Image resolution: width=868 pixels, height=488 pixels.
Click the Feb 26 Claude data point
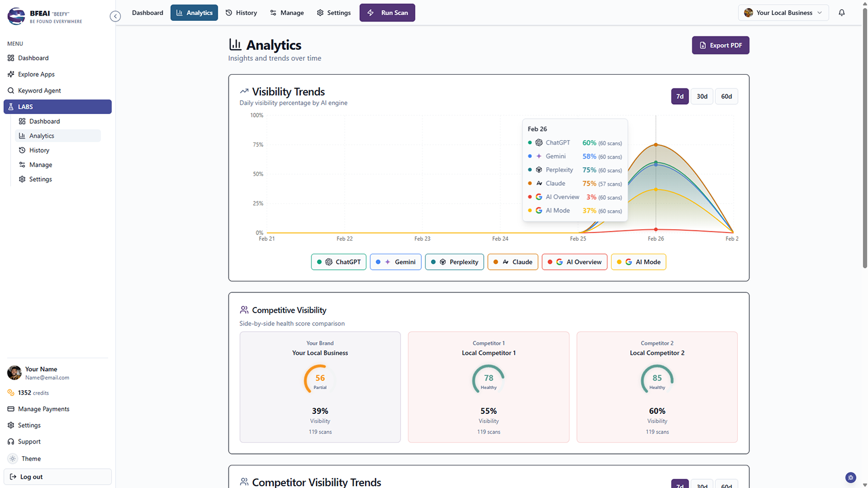[x=656, y=145]
